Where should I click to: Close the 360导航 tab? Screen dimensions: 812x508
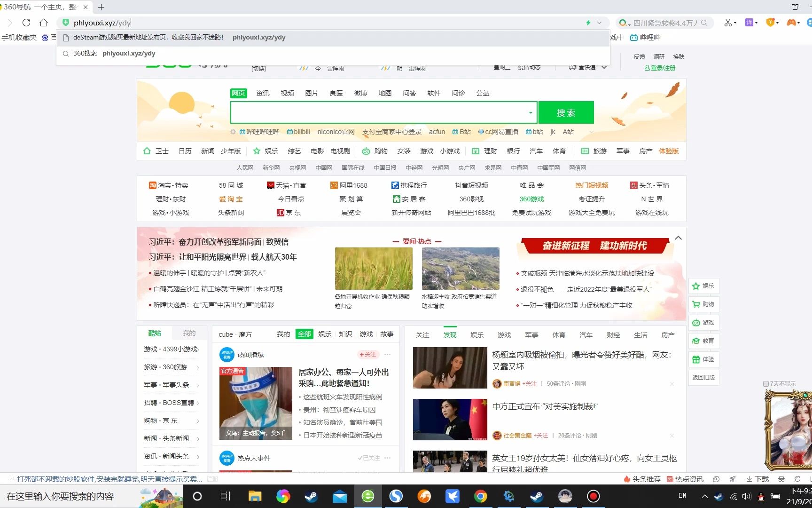(x=85, y=7)
